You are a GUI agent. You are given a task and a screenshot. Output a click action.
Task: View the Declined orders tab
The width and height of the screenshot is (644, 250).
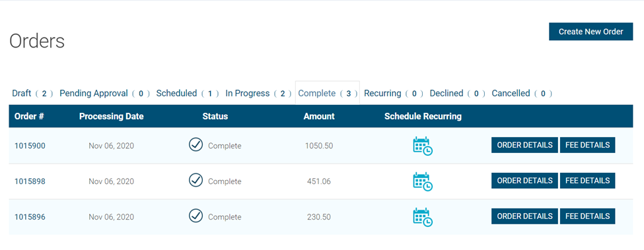pyautogui.click(x=458, y=94)
